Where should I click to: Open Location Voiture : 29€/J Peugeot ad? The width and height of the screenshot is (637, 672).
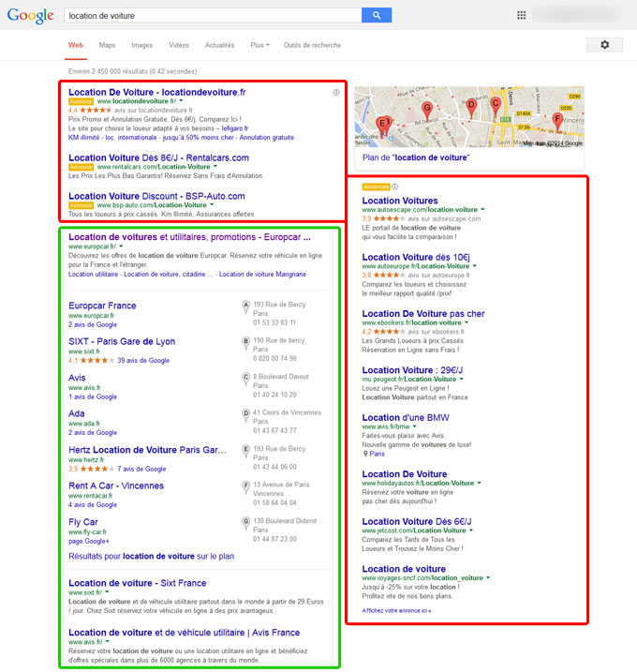[x=412, y=370]
